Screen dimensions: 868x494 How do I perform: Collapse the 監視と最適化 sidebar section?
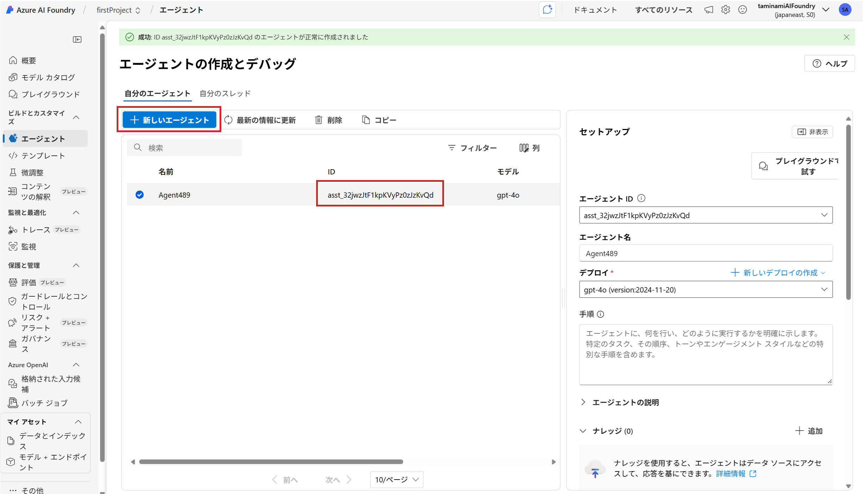point(76,212)
